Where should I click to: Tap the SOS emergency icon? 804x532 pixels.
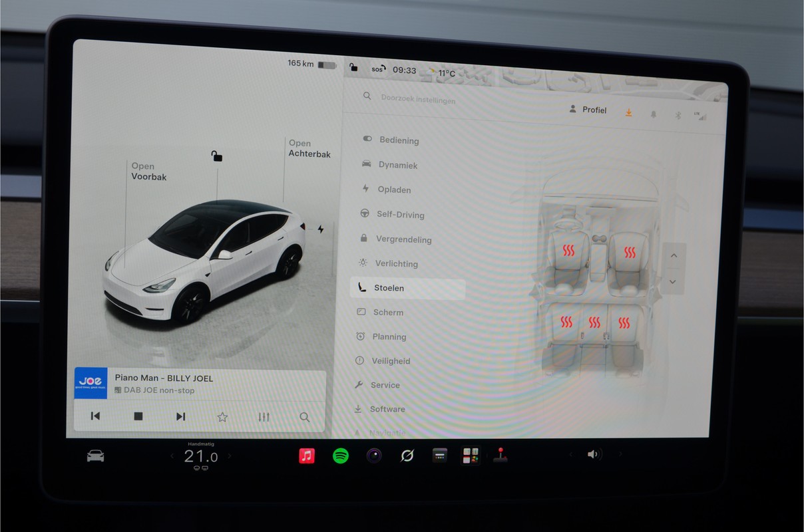point(378,68)
